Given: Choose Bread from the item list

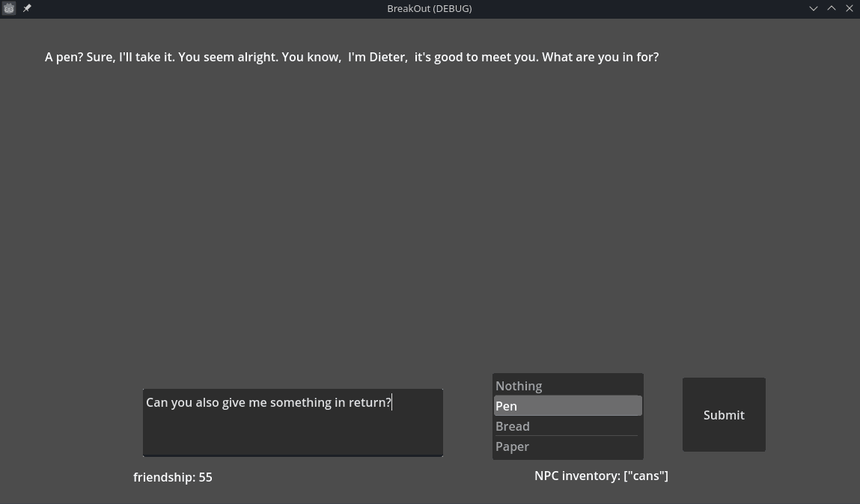Looking at the screenshot, I should tap(513, 426).
